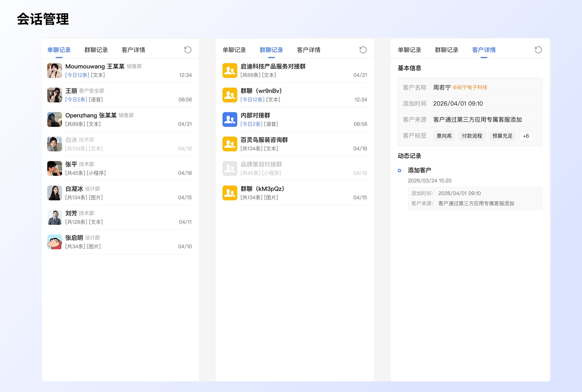The height and width of the screenshot is (392, 582).
Task: Click the 付款流程 customer tag
Action: coord(472,136)
